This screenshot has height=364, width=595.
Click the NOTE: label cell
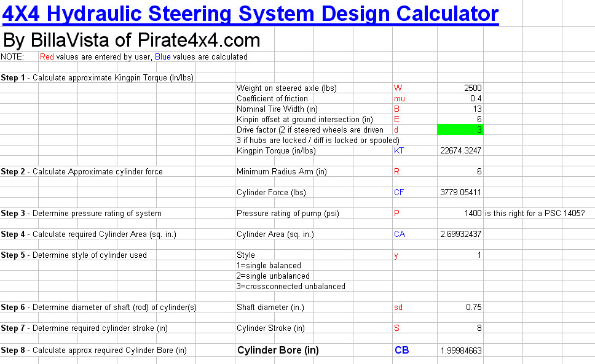coord(12,57)
